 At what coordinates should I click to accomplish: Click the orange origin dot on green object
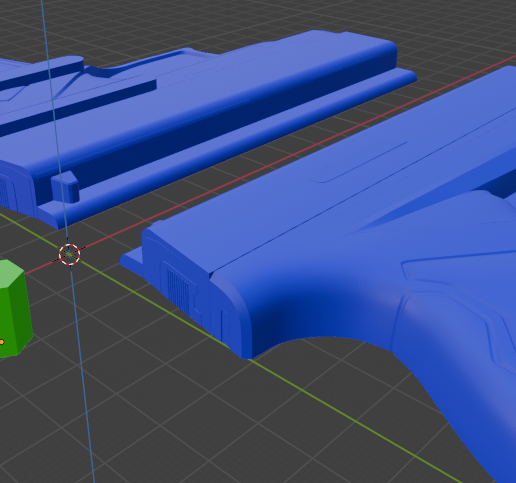click(x=2, y=342)
